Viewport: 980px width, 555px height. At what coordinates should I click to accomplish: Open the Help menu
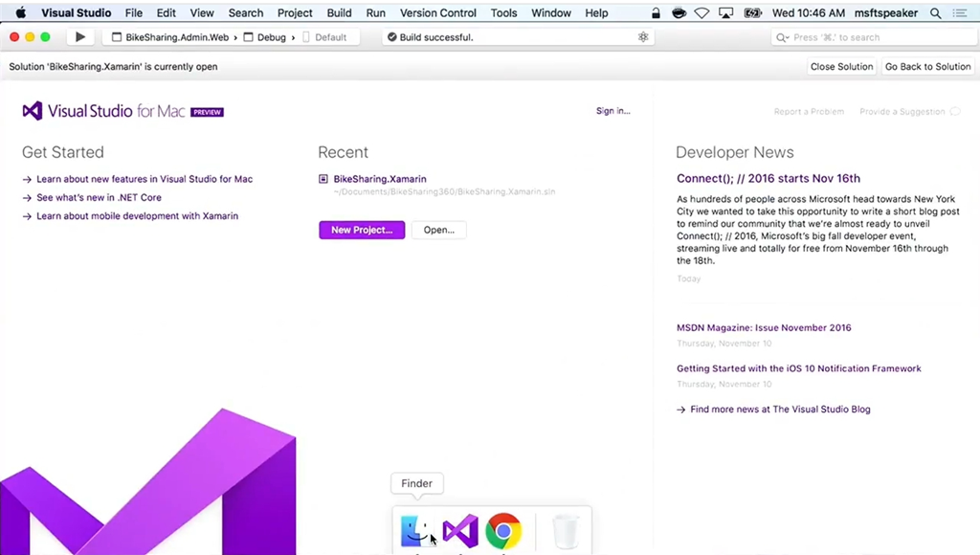tap(596, 12)
